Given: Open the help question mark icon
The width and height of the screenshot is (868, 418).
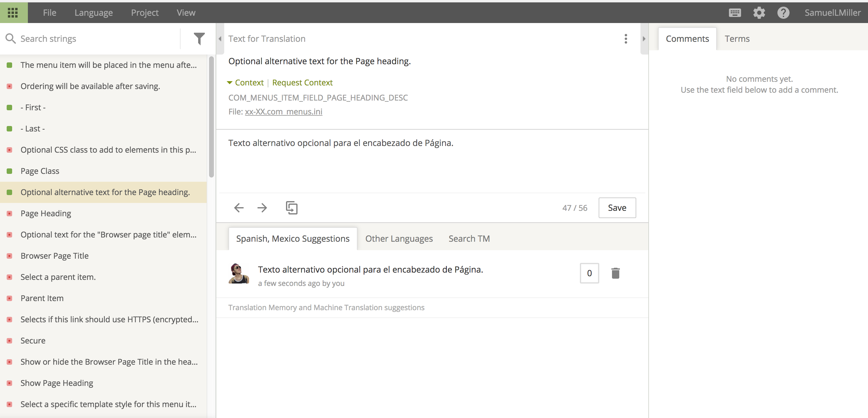Looking at the screenshot, I should [783, 13].
